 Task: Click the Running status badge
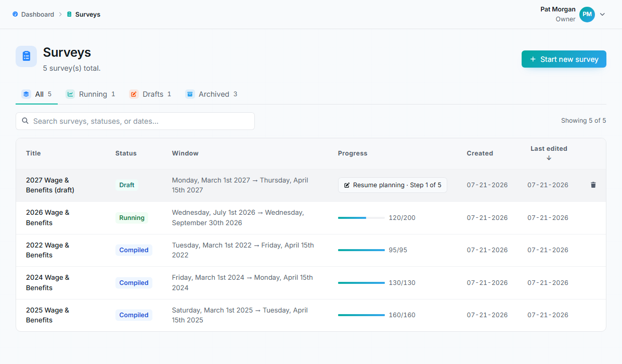click(132, 218)
